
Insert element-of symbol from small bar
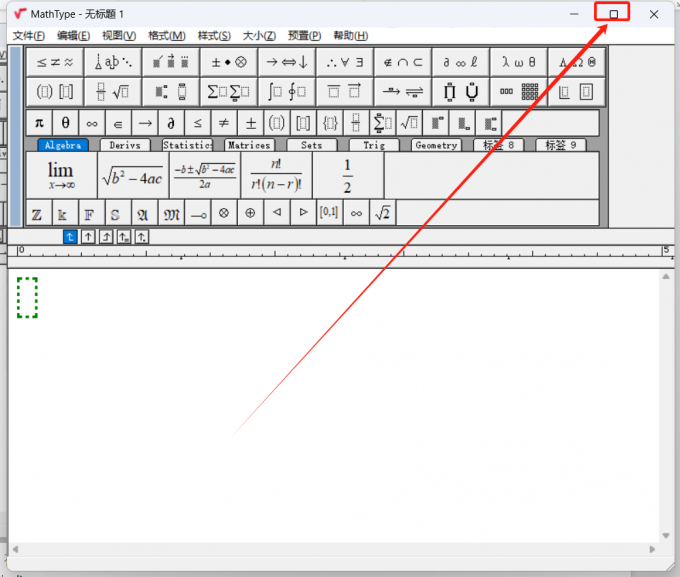(118, 123)
